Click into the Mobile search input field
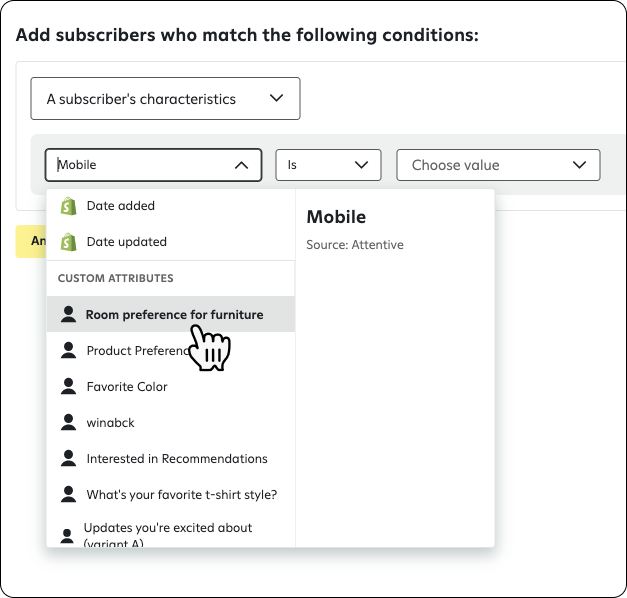The height and width of the screenshot is (598, 627). tap(144, 165)
